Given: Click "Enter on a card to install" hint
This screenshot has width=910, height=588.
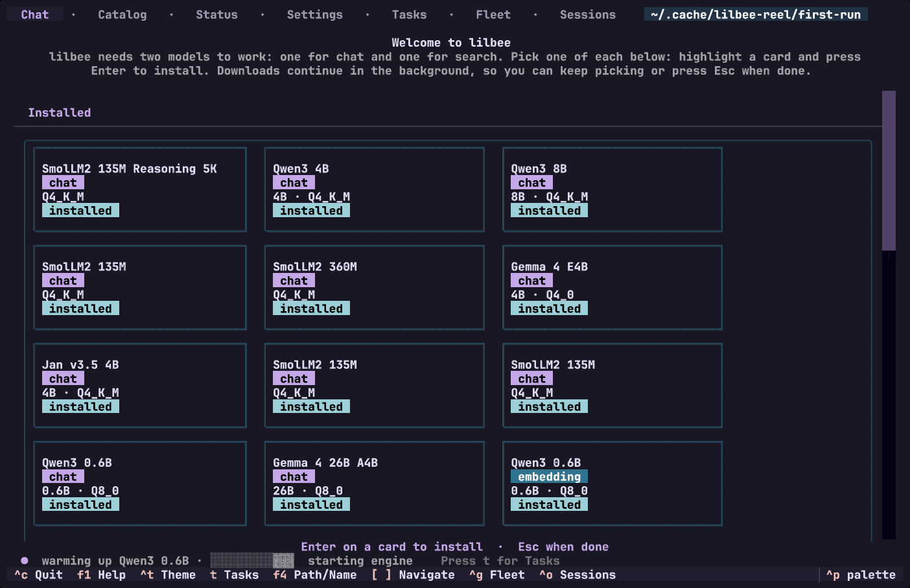Looking at the screenshot, I should click(x=392, y=547).
